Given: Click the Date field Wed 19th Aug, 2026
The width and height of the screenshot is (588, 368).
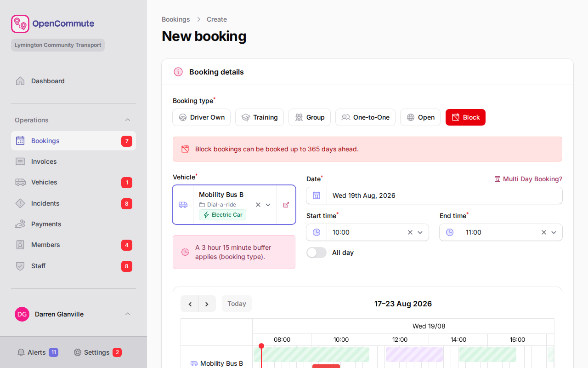Looking at the screenshot, I should click(x=444, y=195).
